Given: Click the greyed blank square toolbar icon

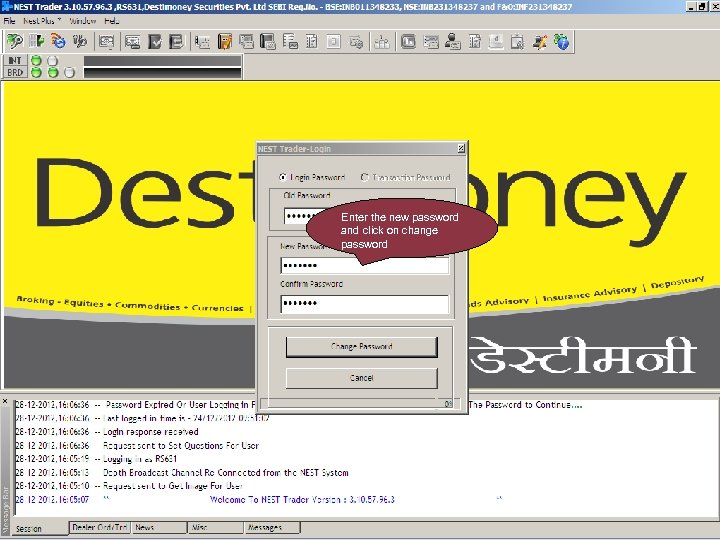Looking at the screenshot, I should point(334,42).
